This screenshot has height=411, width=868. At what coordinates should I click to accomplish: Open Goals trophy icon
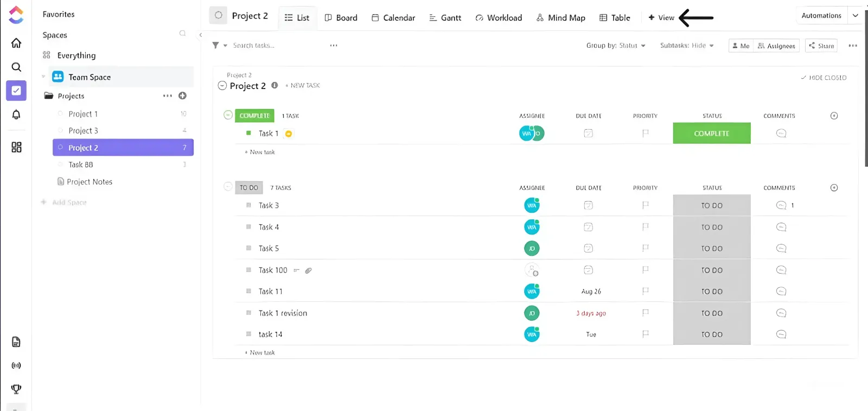[16, 389]
